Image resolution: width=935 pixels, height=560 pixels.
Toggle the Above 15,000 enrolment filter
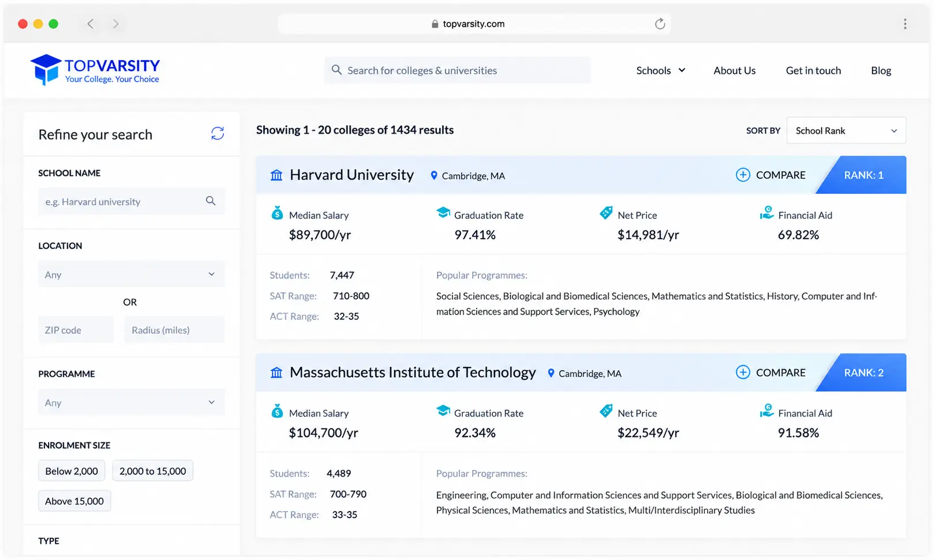[74, 501]
